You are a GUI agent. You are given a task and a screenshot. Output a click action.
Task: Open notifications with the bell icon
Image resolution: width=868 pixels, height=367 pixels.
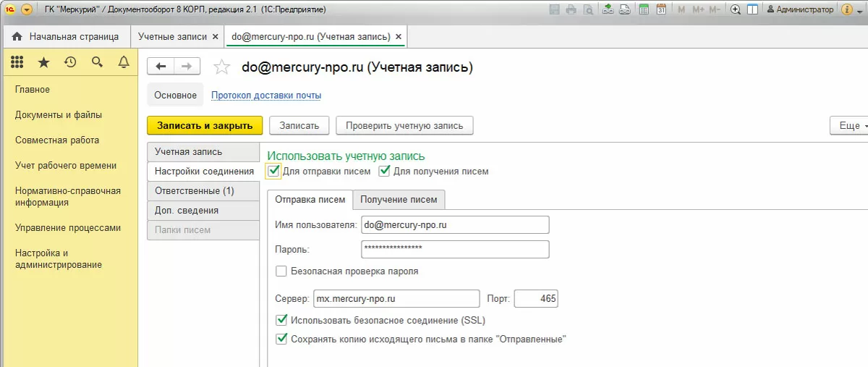click(124, 63)
